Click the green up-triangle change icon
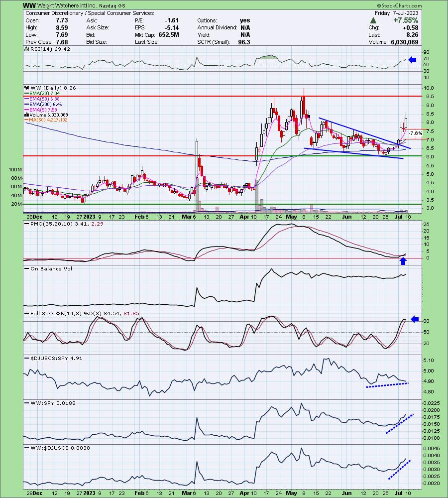This screenshot has width=448, height=498. click(373, 20)
